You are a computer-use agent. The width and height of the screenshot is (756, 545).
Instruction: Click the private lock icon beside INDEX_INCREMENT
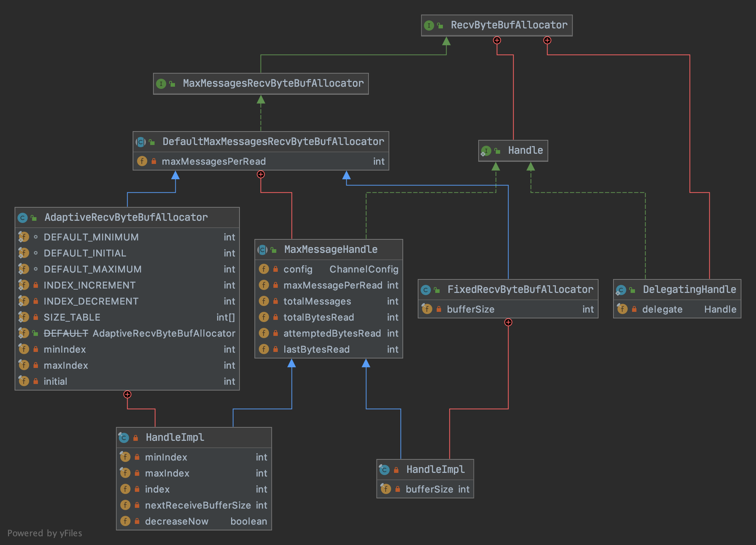tap(36, 285)
